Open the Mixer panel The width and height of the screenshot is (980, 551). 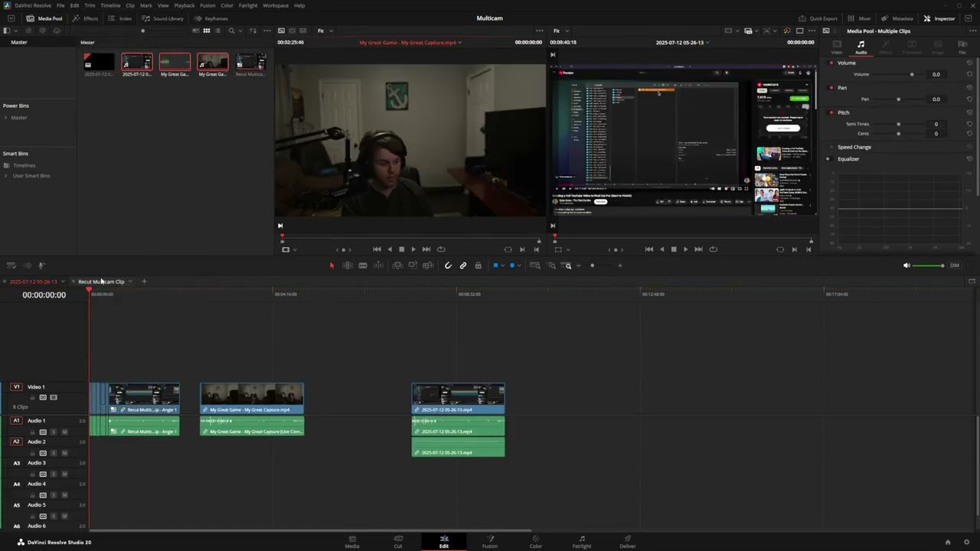point(860,18)
